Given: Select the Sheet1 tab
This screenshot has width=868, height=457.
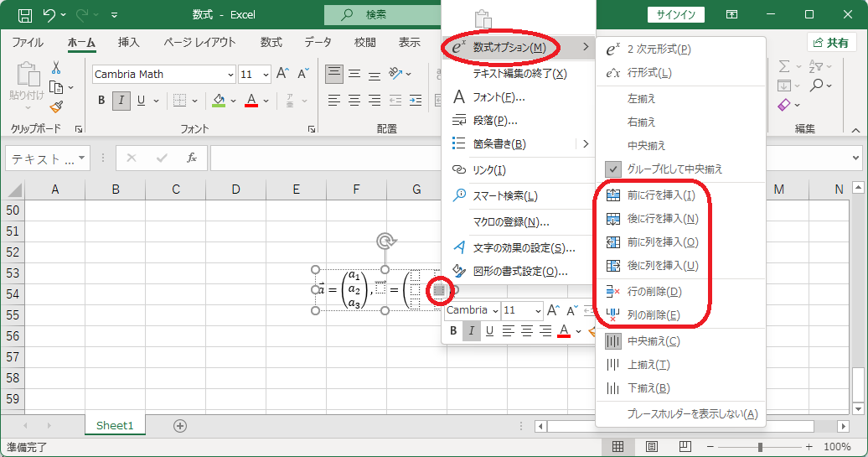Looking at the screenshot, I should (x=115, y=425).
